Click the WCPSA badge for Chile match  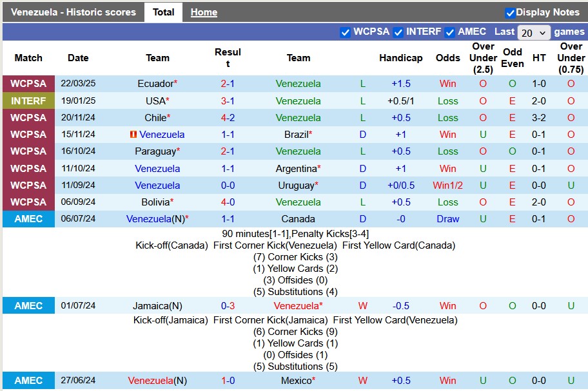pos(28,118)
